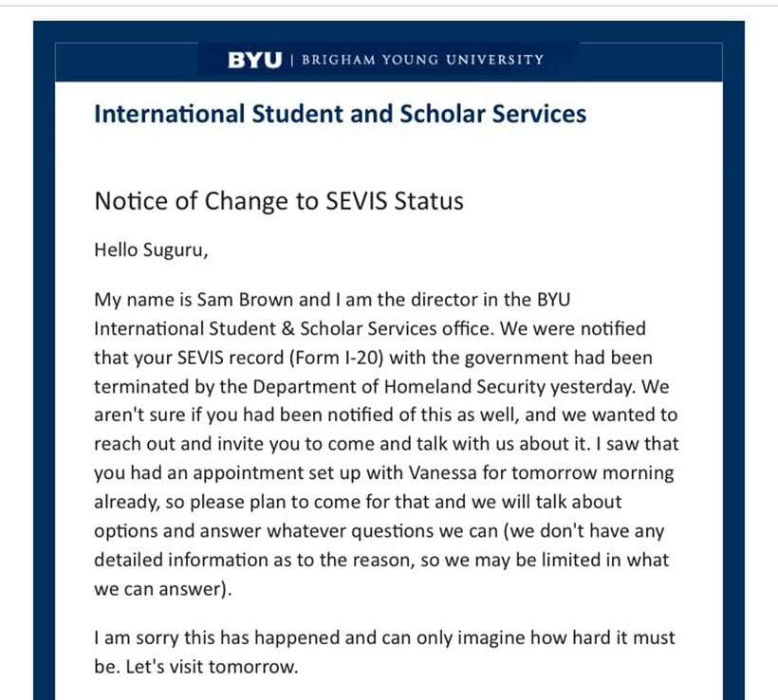Click the words tomorrow morning in the body
This screenshot has width=778, height=700.
[593, 472]
